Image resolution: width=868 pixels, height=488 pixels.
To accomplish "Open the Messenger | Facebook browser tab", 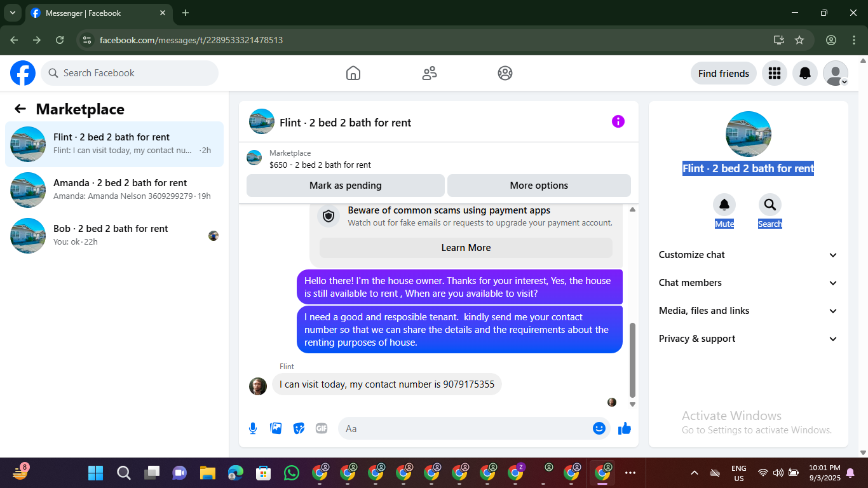I will click(x=98, y=13).
